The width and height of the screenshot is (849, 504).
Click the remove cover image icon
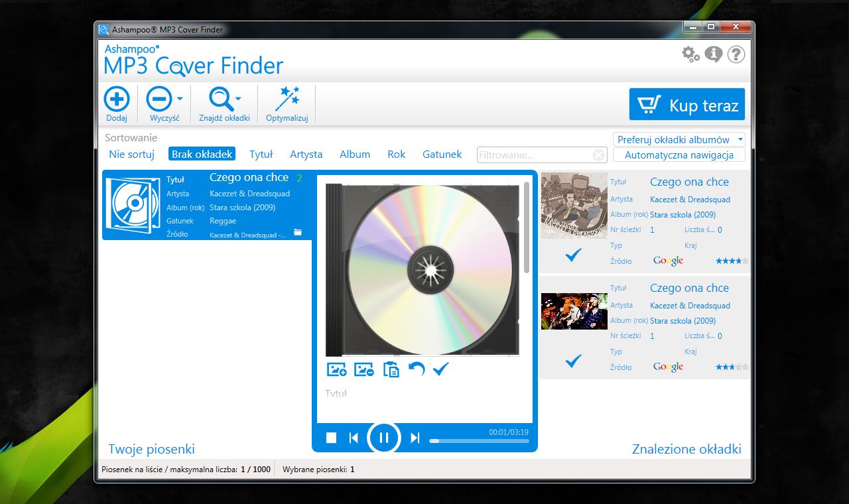[x=364, y=369]
